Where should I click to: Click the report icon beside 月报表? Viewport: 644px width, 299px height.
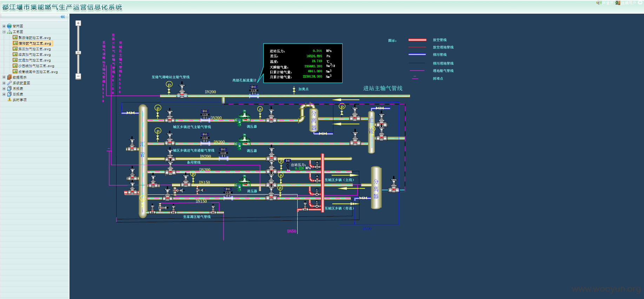pyautogui.click(x=9, y=88)
